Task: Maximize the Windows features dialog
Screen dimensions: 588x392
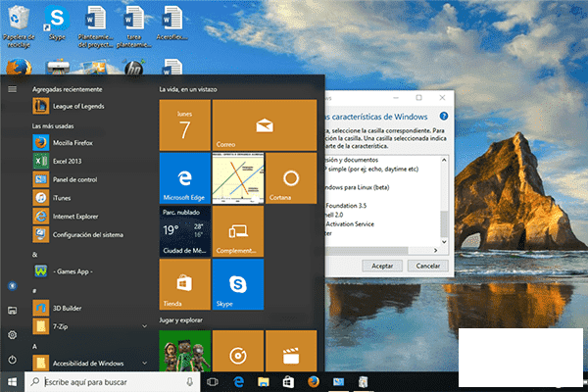Action: tap(418, 98)
